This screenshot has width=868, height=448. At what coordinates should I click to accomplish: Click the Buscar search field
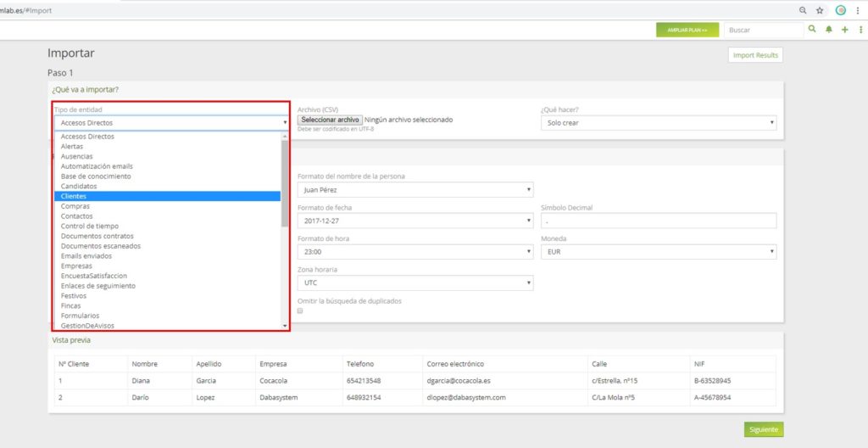point(764,30)
